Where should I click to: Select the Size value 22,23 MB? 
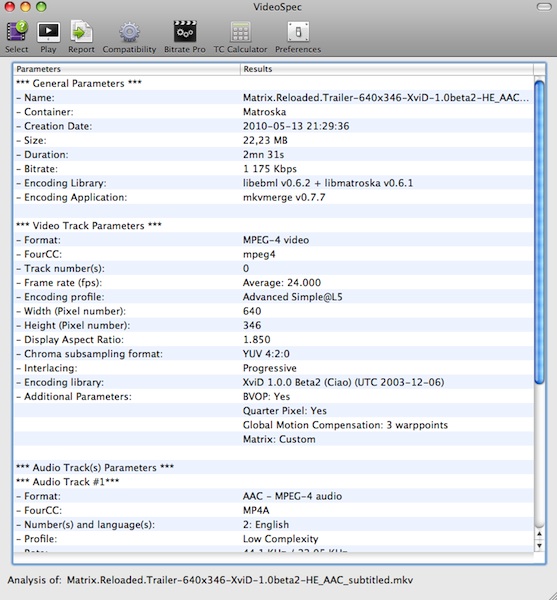click(x=265, y=140)
